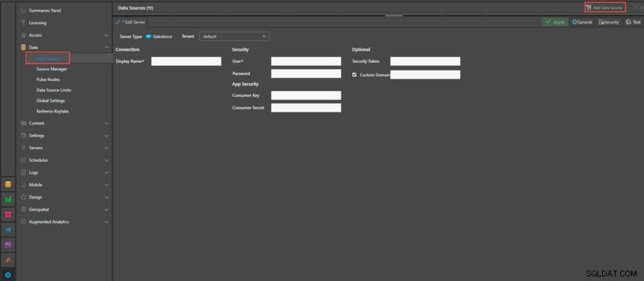Collapse the Data section chevron
The width and height of the screenshot is (644, 281).
106,48
